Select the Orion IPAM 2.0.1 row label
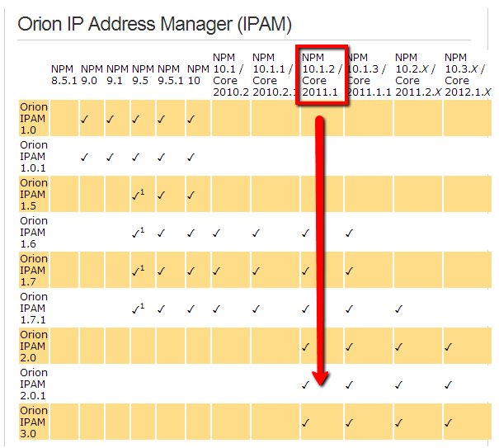This screenshot has width=499, height=448. [x=34, y=384]
